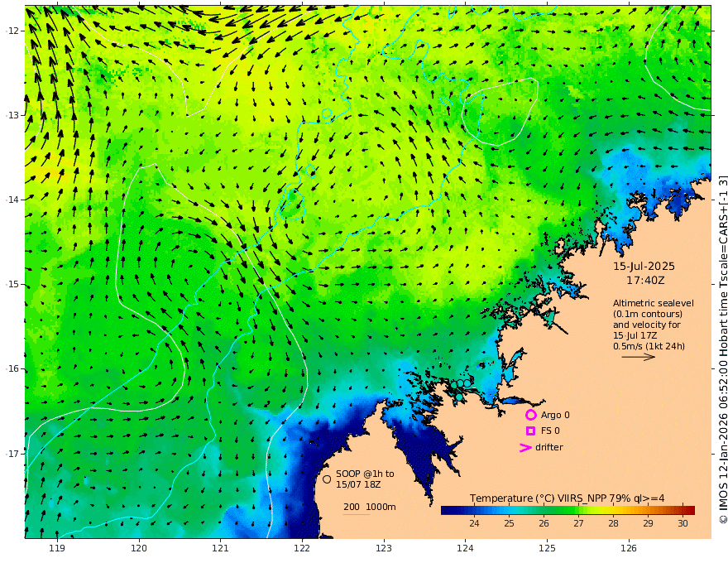Click colorbar tick label 25
Image resolution: width=728 pixels, height=563 pixels.
509,523
